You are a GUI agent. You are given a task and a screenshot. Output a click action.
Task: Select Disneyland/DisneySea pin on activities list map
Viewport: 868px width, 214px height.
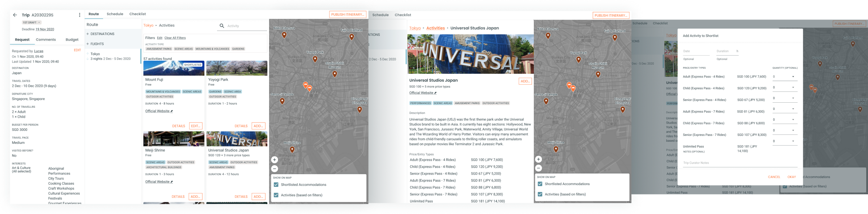click(x=359, y=110)
